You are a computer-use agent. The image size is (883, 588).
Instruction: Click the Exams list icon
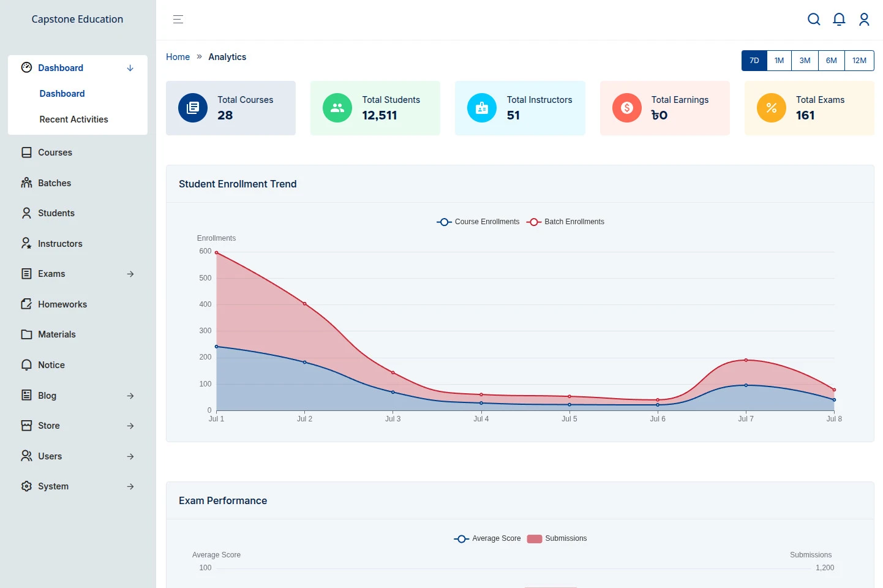26,274
